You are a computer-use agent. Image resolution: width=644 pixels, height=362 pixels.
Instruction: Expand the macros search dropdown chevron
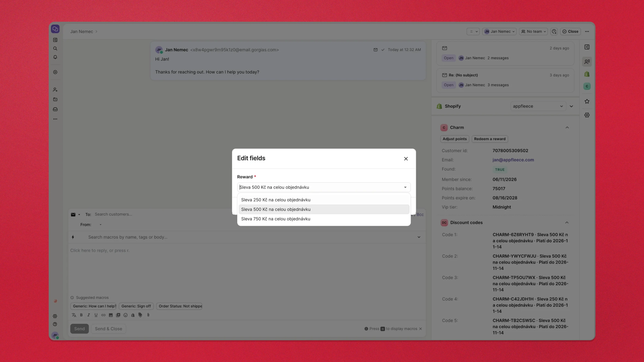(x=419, y=237)
